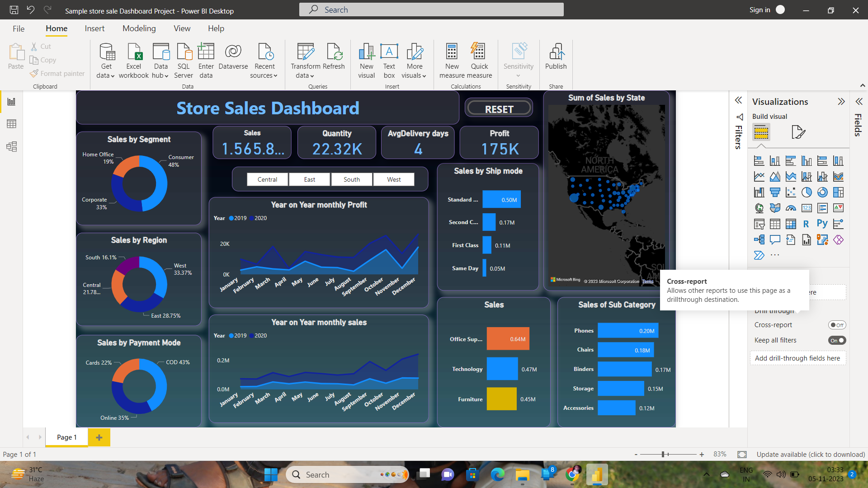Open the Insert menu tab
This screenshot has height=488, width=868.
[x=94, y=28]
